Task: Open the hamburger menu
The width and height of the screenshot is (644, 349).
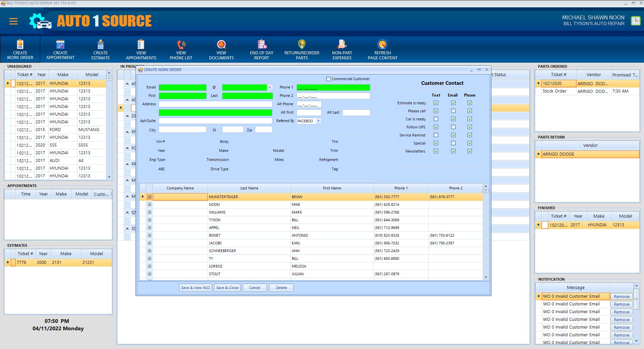Action: pyautogui.click(x=13, y=22)
